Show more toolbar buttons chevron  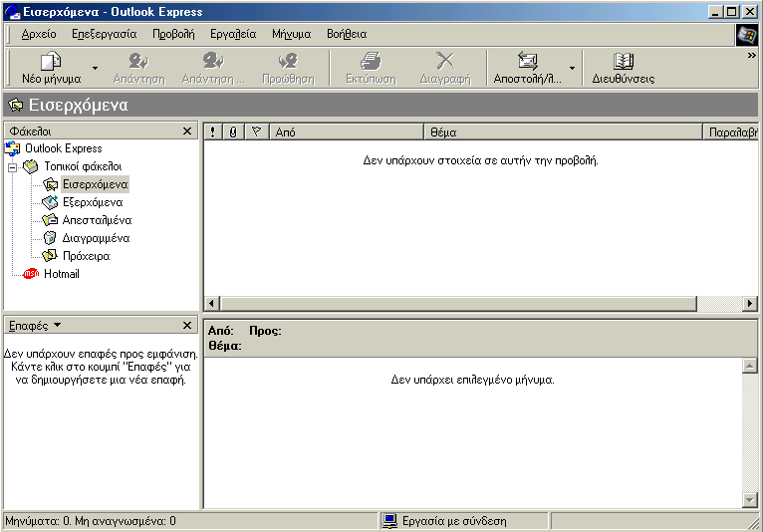click(752, 56)
